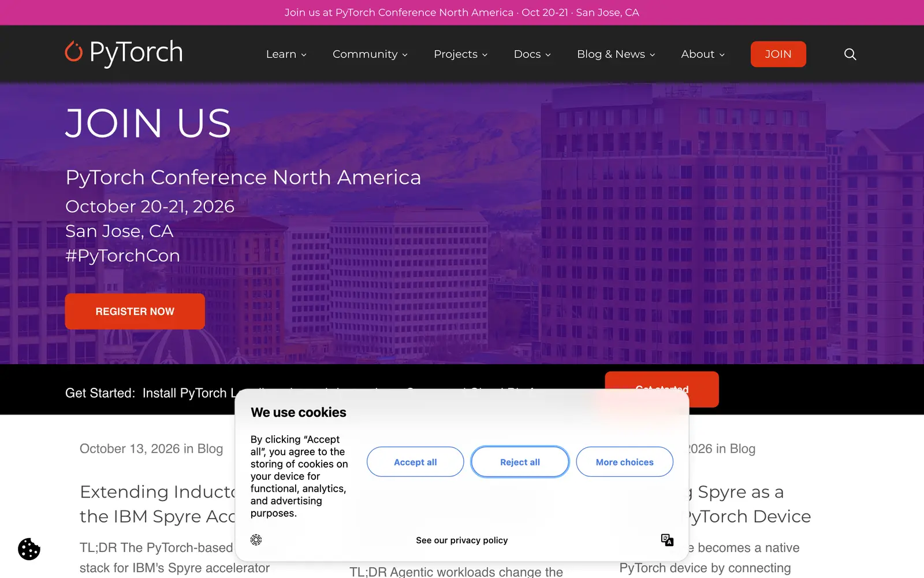
Task: Click the #PyTorchCon hashtag text
Action: tap(122, 255)
